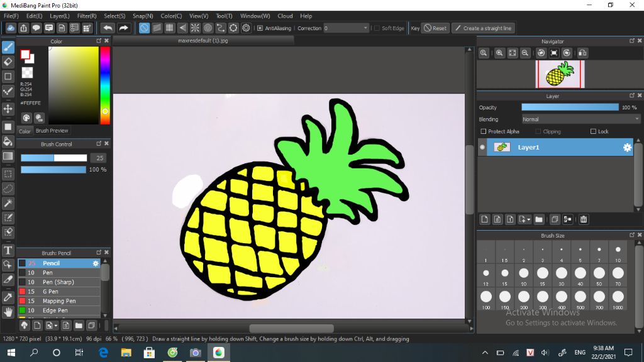Open the Windows Start menu
This screenshot has height=362, width=644.
tap(11, 353)
